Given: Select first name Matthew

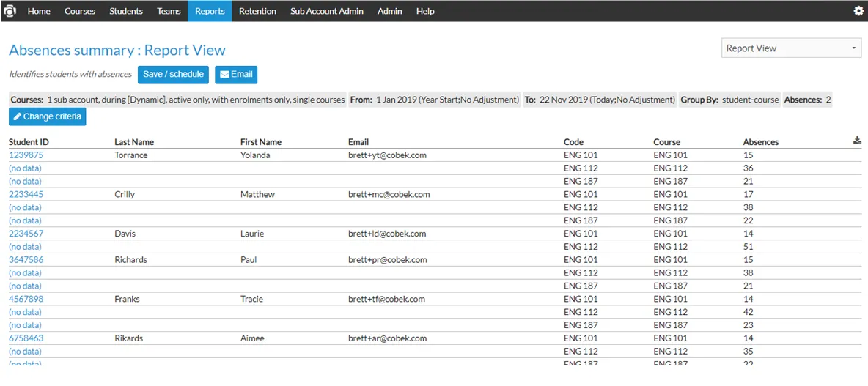Looking at the screenshot, I should tap(257, 195).
